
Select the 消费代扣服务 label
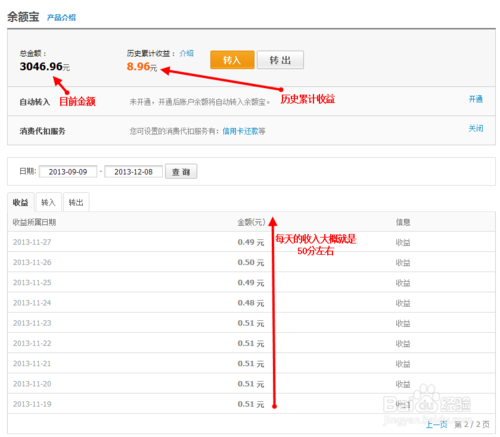coord(42,131)
